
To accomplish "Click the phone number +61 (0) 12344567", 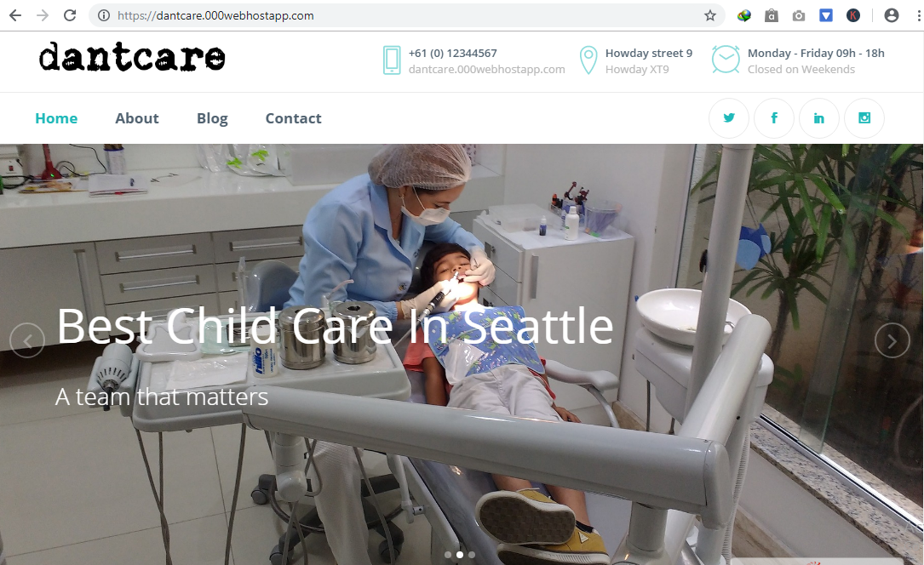I will [452, 53].
